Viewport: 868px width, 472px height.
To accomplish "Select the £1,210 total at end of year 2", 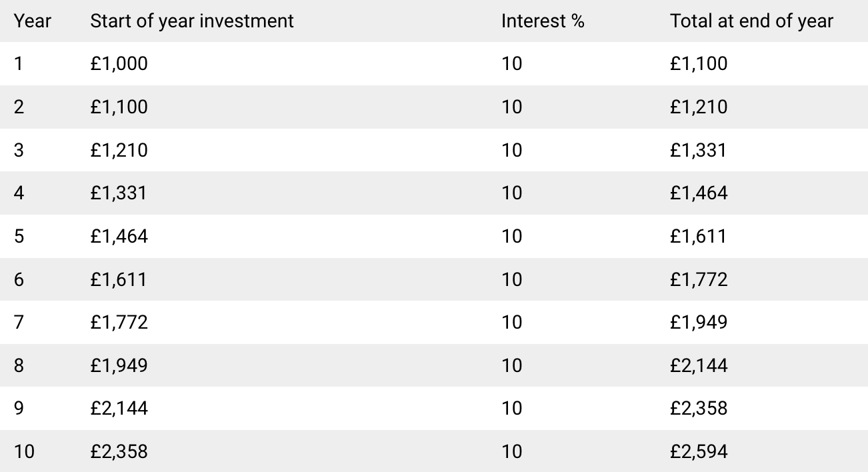I will [699, 107].
